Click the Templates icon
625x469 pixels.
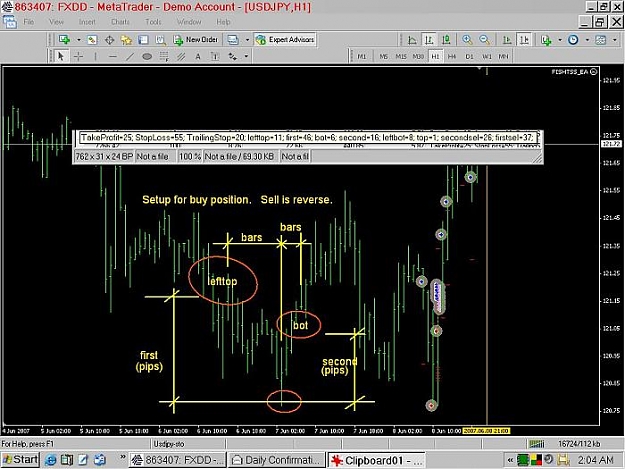[x=601, y=39]
